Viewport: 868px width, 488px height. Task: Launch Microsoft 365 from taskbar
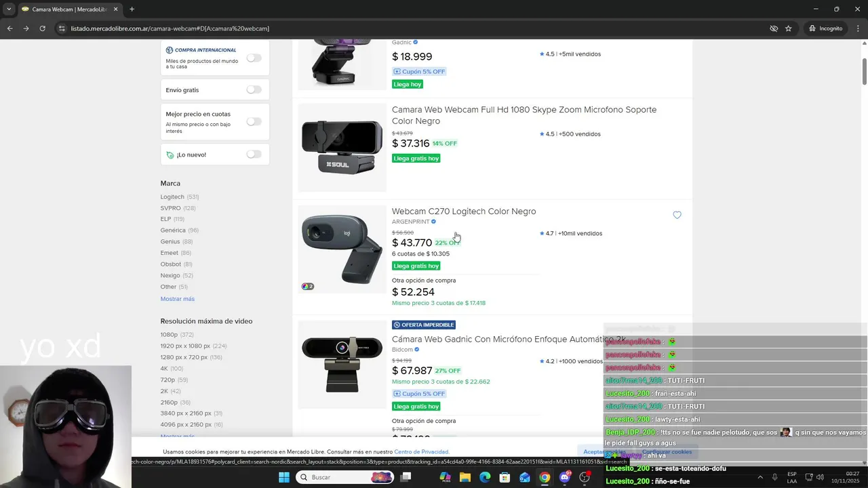[446, 477]
